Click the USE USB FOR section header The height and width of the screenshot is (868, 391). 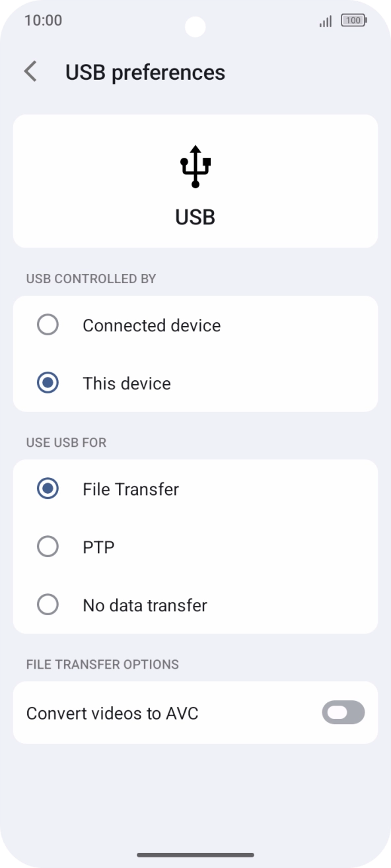[x=66, y=442]
